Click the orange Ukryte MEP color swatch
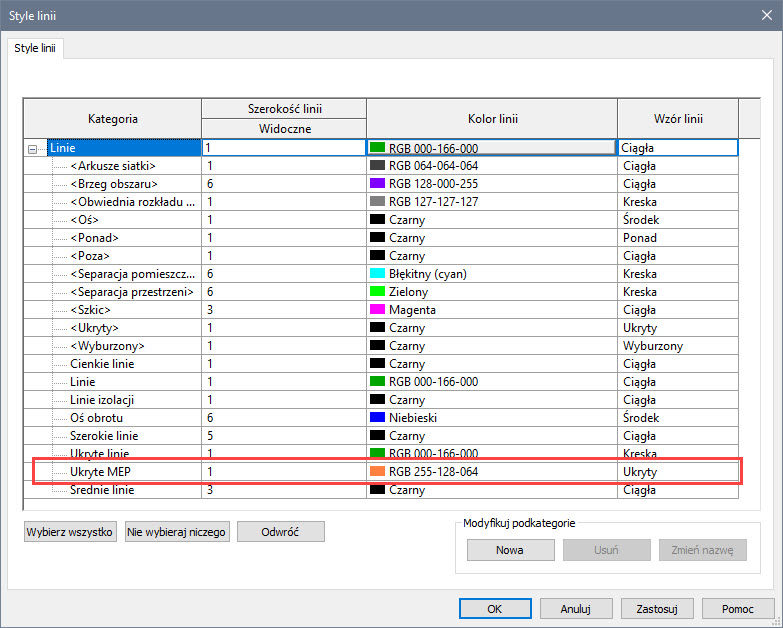The width and height of the screenshot is (783, 628). [378, 471]
